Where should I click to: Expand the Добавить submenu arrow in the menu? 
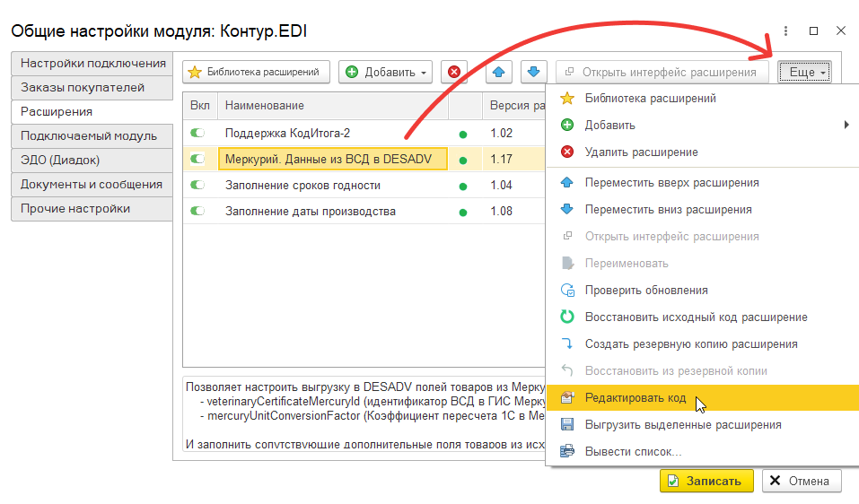(846, 125)
